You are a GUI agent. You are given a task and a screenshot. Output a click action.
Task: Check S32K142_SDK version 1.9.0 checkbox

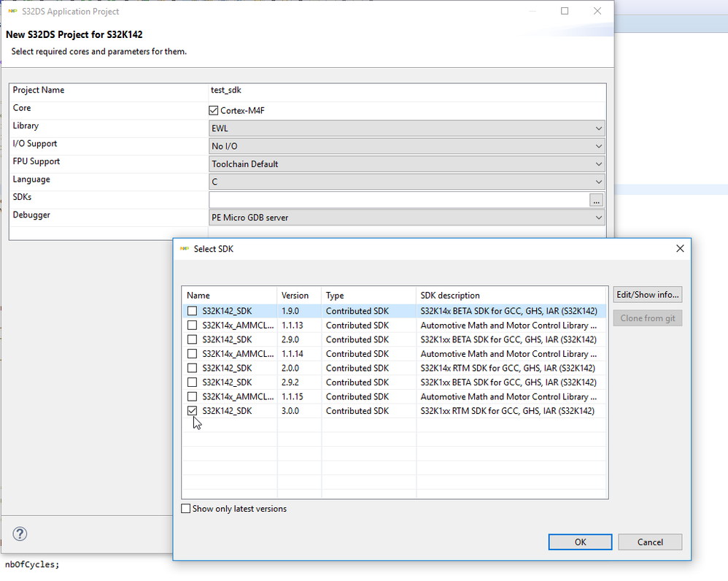click(193, 311)
